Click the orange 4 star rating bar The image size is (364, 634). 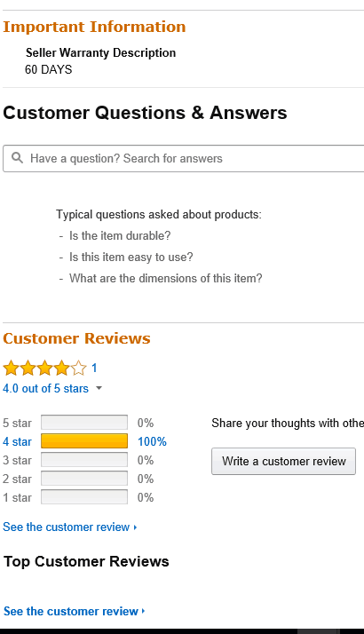pos(84,441)
